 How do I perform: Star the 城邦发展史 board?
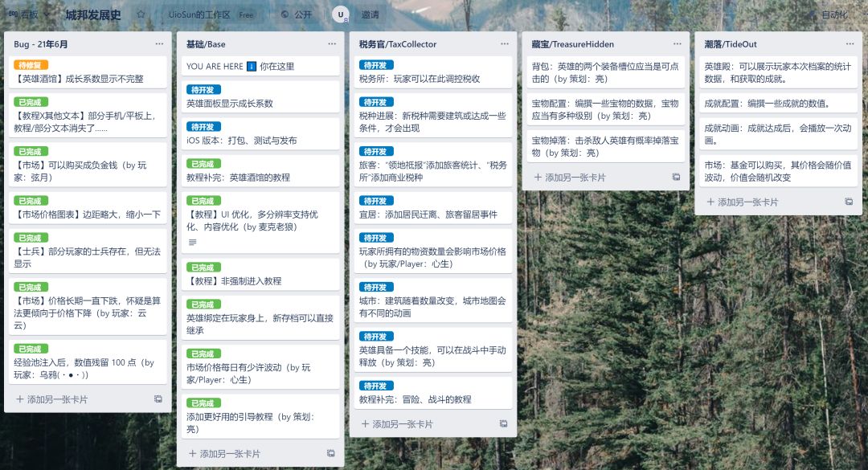pyautogui.click(x=141, y=14)
